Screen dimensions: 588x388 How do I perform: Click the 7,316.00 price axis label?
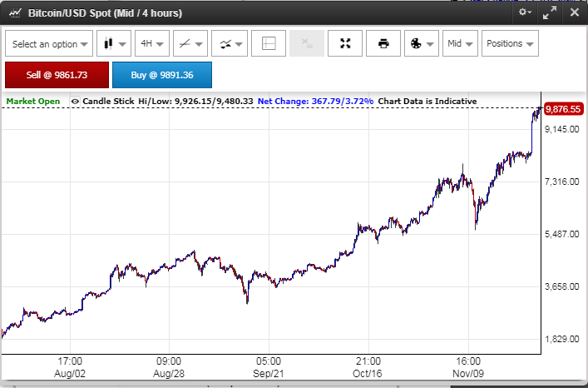[x=561, y=182]
